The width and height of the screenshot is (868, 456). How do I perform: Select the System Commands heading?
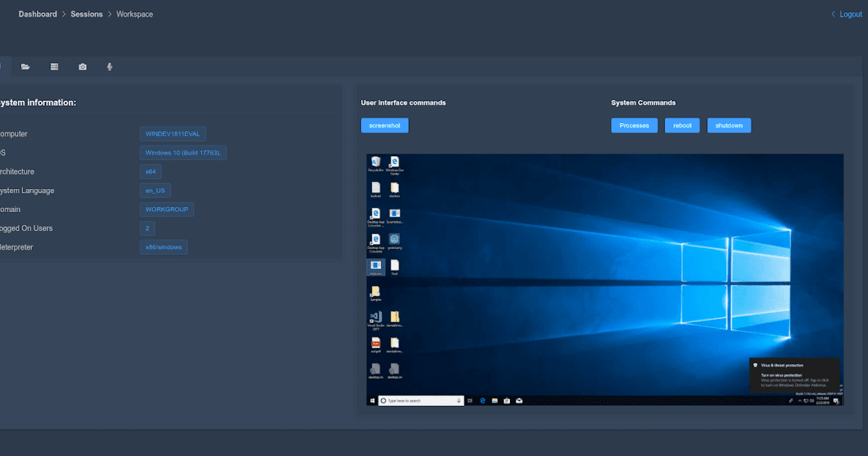[x=644, y=103]
